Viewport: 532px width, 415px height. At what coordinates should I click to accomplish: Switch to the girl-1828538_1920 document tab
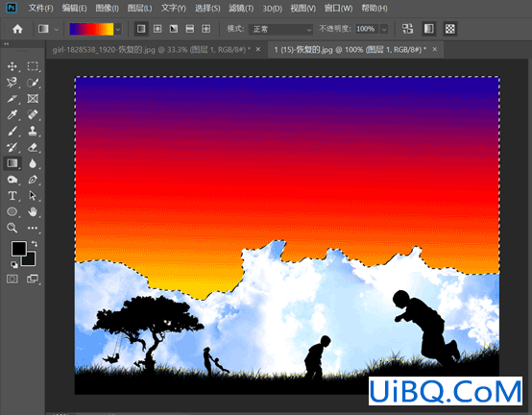coord(152,50)
